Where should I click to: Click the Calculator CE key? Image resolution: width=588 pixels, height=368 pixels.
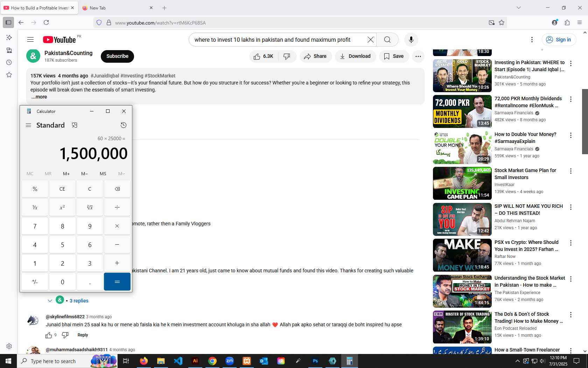[62, 189]
